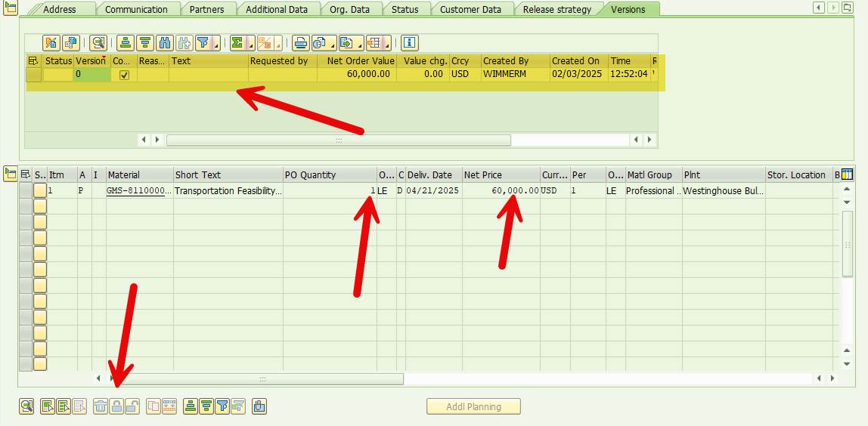Sort ascending using the Versions toolbar icon
The image size is (868, 426).
click(126, 42)
